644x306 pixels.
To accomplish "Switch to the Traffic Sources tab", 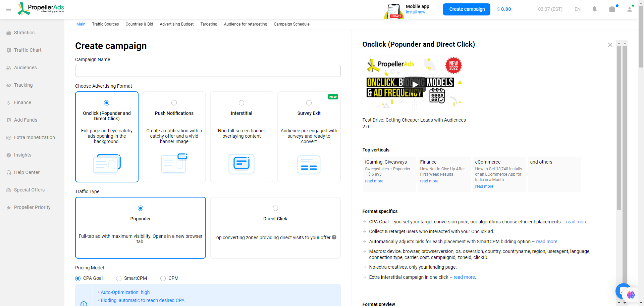I will point(105,24).
